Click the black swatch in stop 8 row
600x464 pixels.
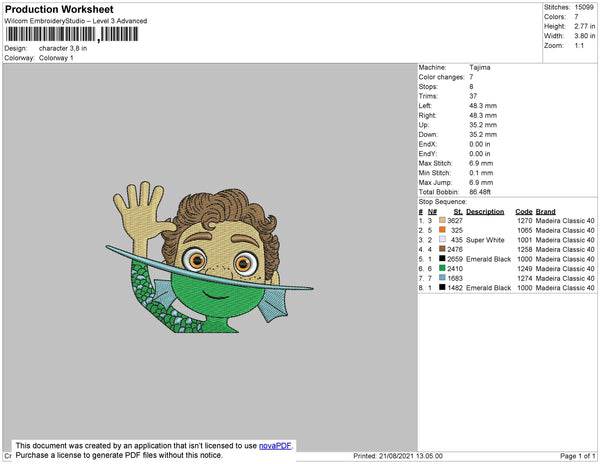coord(442,287)
